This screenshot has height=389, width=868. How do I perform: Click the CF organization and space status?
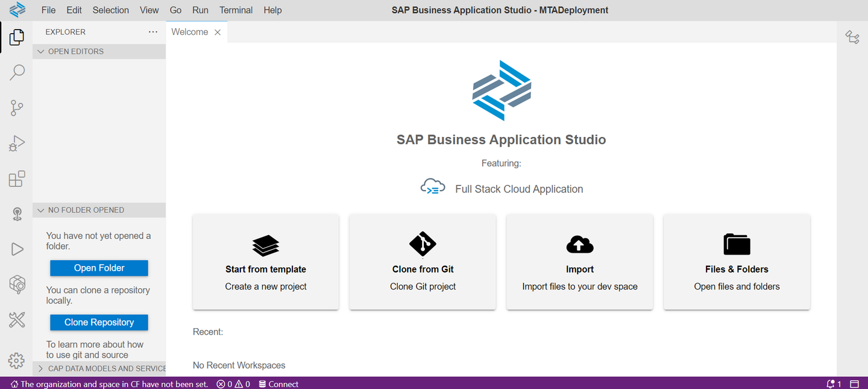pyautogui.click(x=109, y=384)
